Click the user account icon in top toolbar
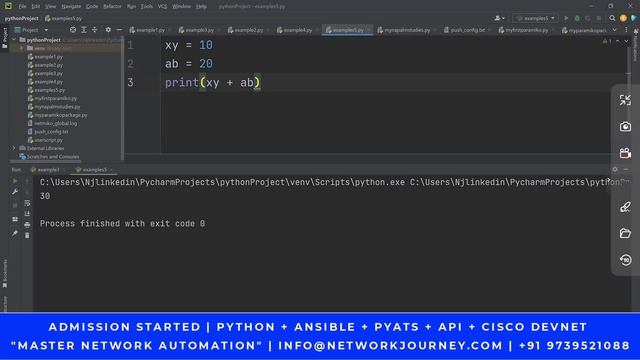The image size is (640, 360). [499, 18]
